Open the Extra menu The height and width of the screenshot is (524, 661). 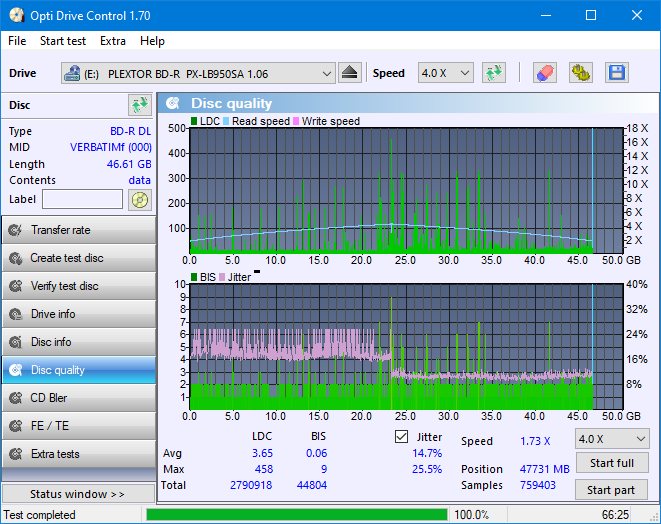pyautogui.click(x=113, y=41)
